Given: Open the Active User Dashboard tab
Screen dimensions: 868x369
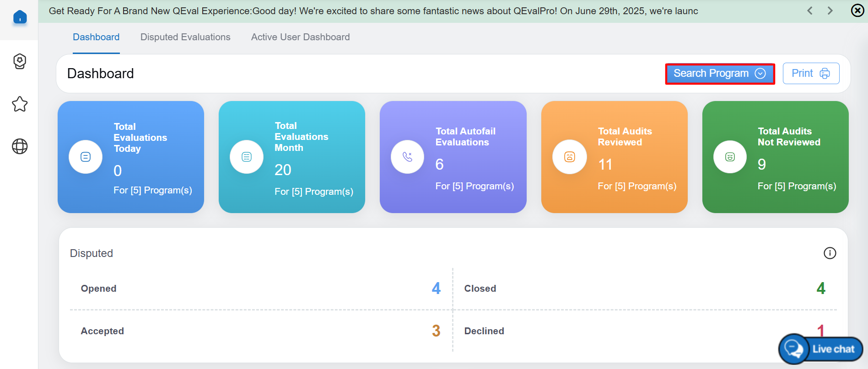Looking at the screenshot, I should 300,37.
